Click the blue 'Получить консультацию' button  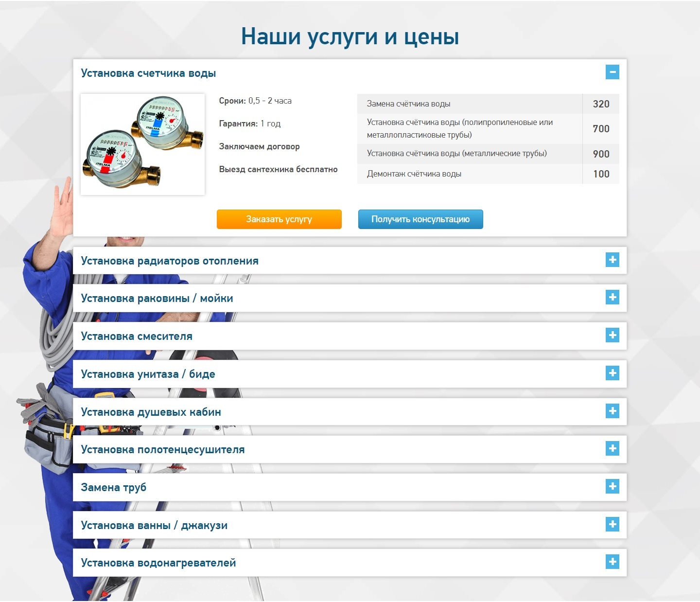[x=420, y=219]
